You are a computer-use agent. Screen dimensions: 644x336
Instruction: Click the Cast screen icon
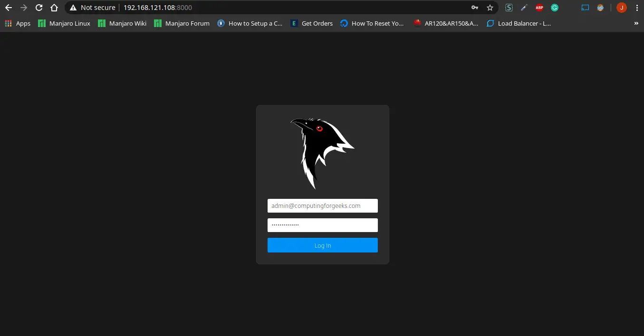tap(585, 8)
